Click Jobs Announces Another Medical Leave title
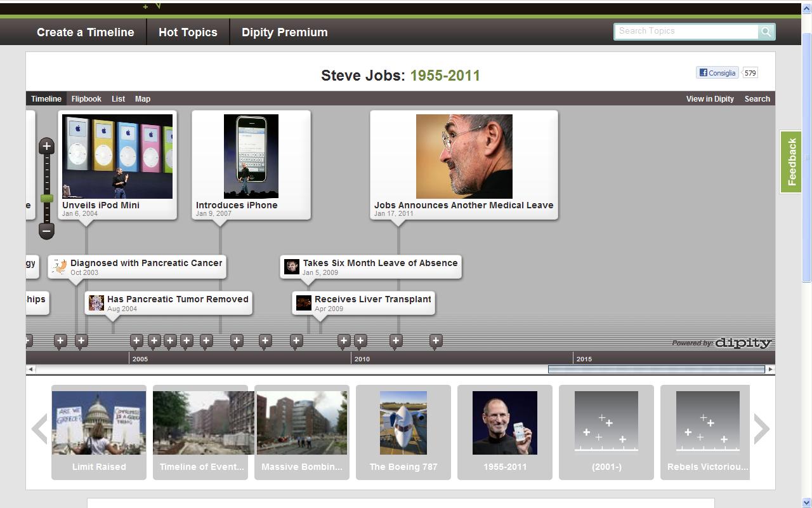The width and height of the screenshot is (812, 508). (x=464, y=205)
